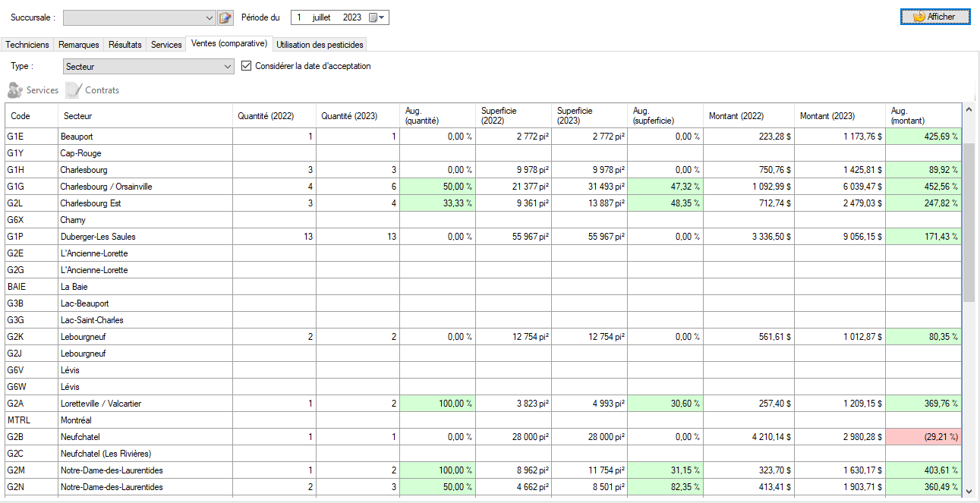Image resolution: width=980 pixels, height=503 pixels.
Task: Open the Utilisation des pesticides tab
Action: click(320, 45)
